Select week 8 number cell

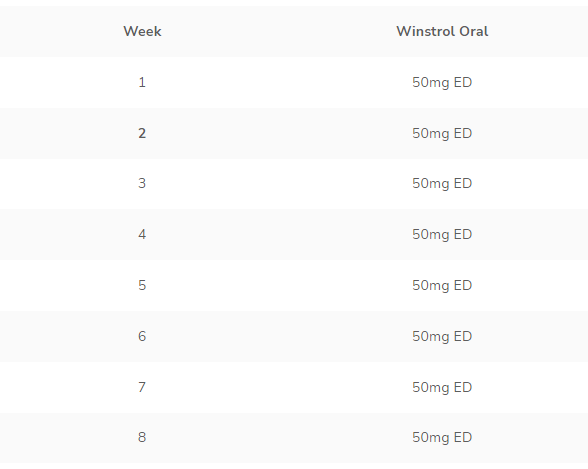click(142, 437)
